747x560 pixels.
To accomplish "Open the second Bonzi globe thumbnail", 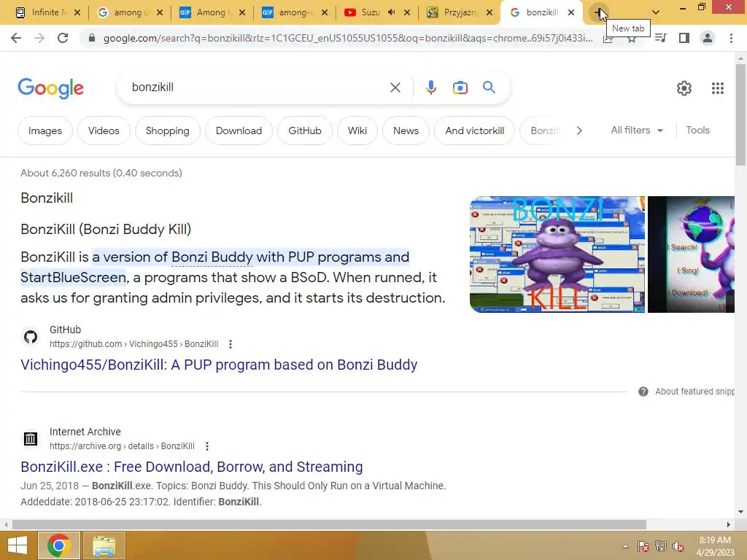I will pos(691,254).
